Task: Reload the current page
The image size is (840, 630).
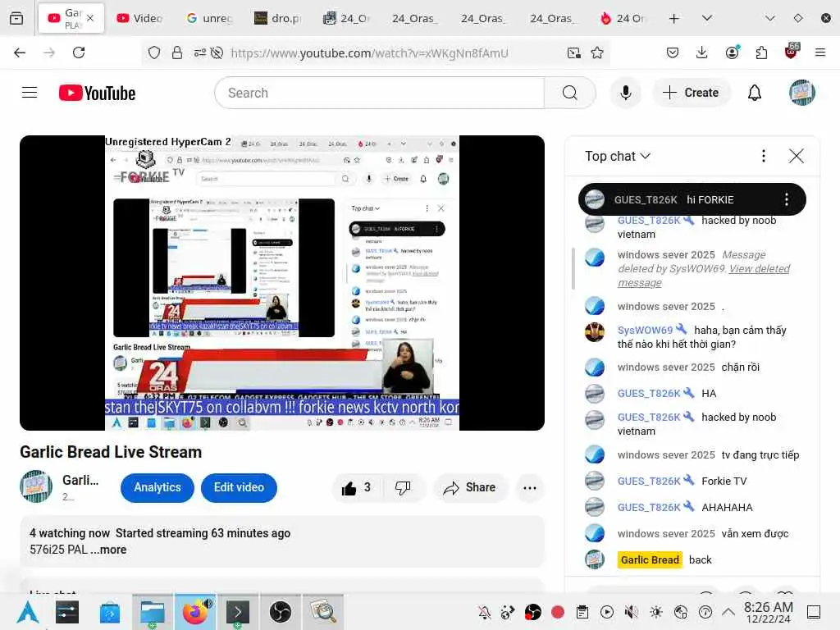Action: click(79, 52)
